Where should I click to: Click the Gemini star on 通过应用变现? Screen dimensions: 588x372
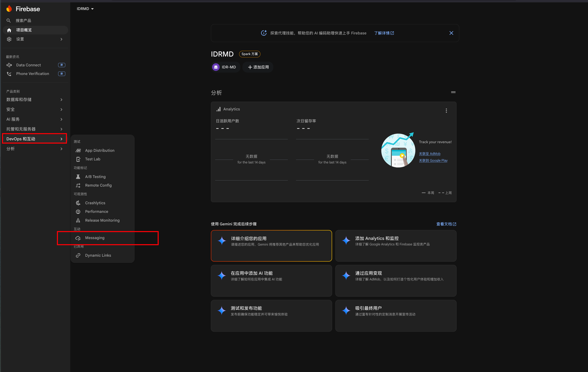(x=346, y=276)
